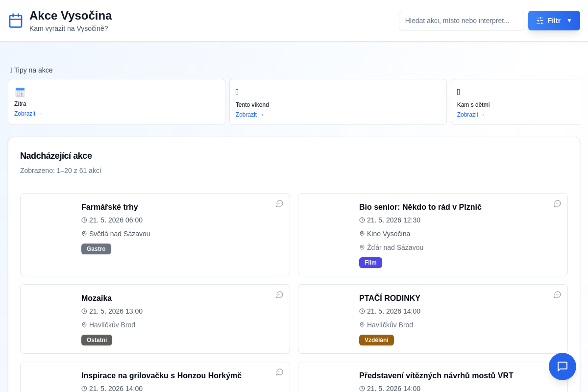Open Bio senior: Někdo to rád event
Screen dimensions: 588x392
420,207
